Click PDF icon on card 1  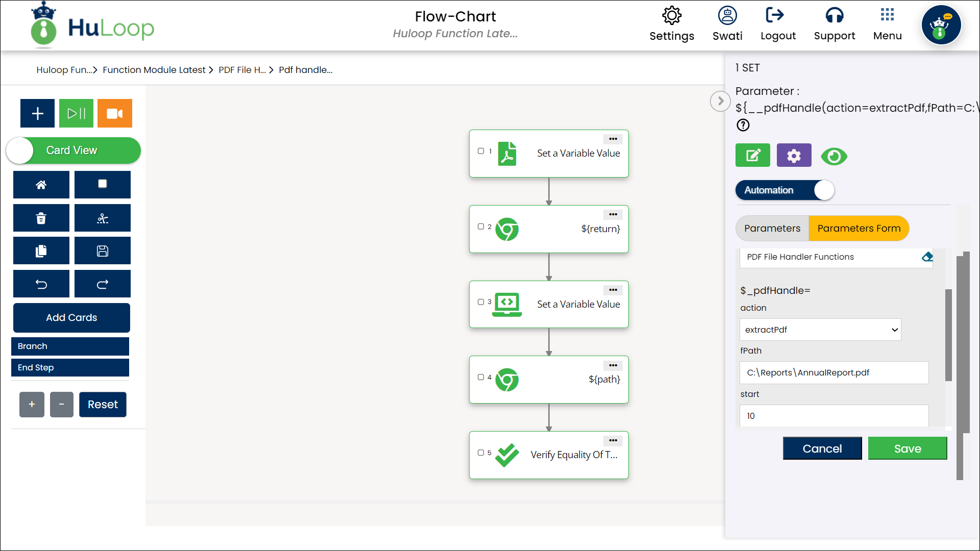point(507,154)
